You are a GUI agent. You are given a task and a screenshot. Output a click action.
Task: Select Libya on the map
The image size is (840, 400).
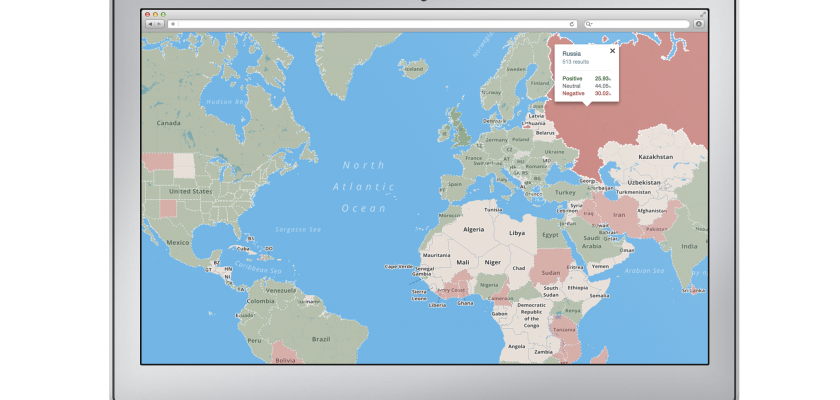[x=517, y=232]
